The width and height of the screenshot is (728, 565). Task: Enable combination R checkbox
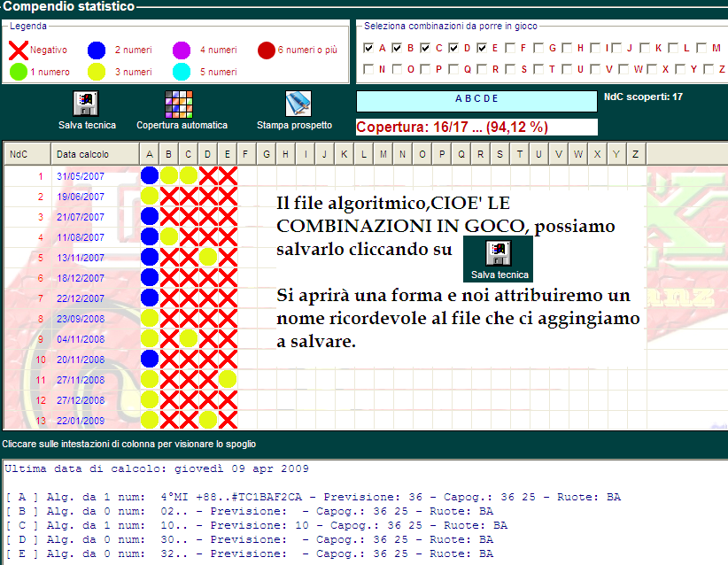pos(482,69)
